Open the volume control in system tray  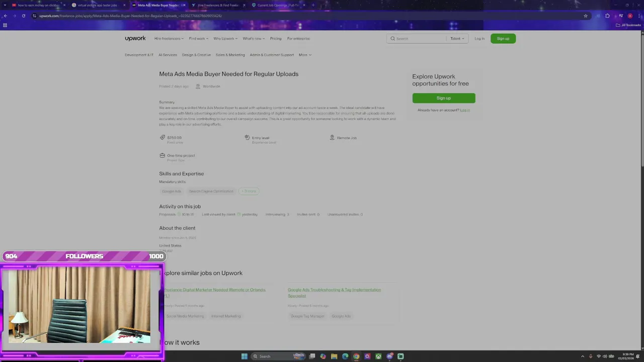tap(605, 356)
